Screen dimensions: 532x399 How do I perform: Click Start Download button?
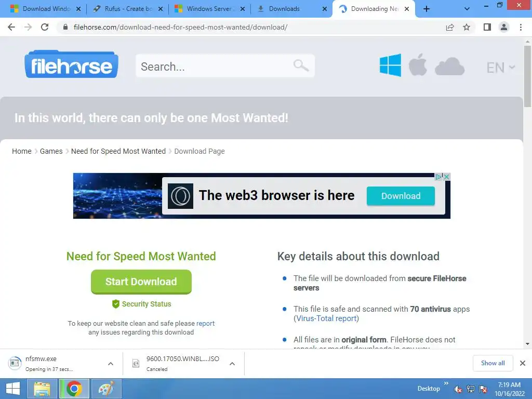point(141,282)
